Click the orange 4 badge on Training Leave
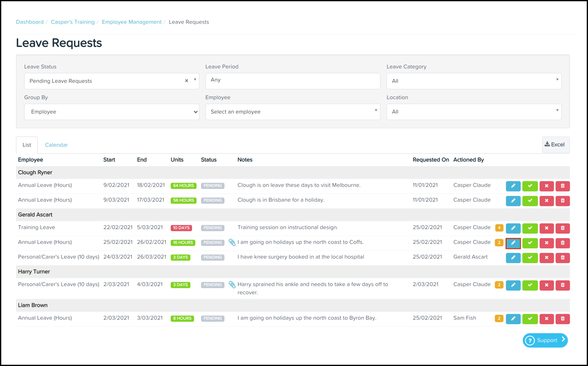 (x=499, y=228)
